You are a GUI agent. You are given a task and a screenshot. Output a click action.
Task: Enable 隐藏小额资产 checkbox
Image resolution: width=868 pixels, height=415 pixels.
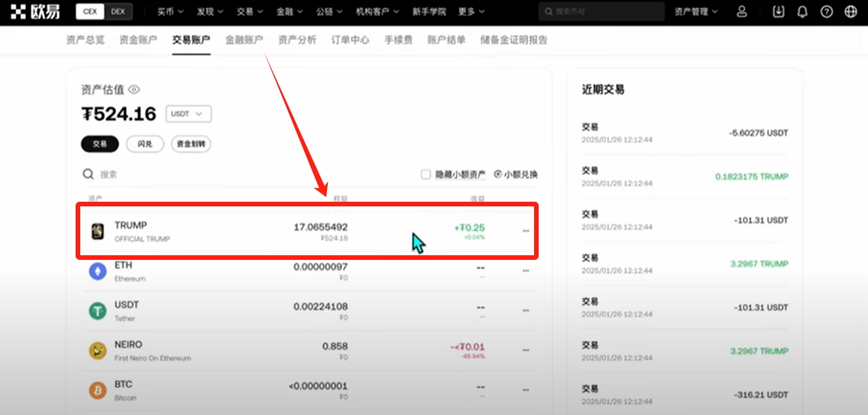426,174
